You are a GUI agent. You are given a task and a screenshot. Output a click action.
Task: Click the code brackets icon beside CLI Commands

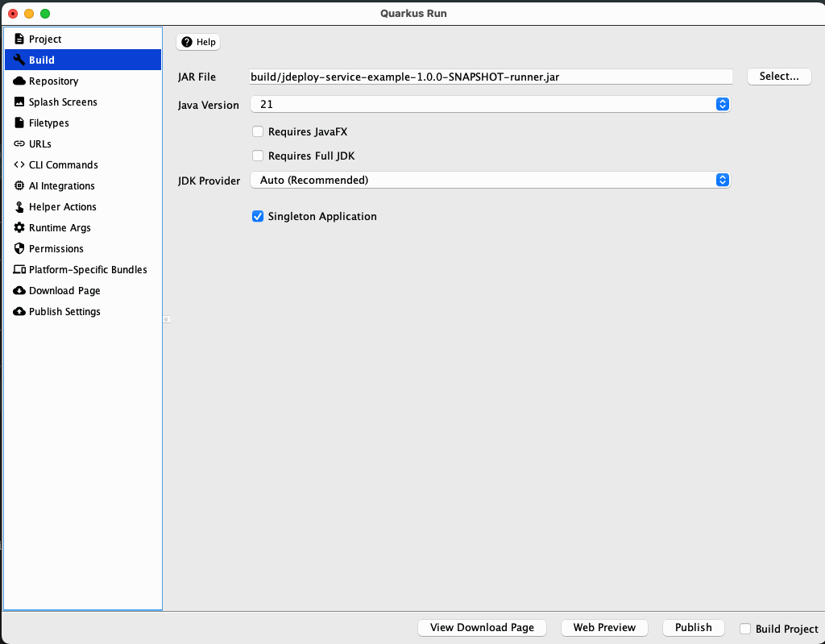tap(20, 164)
